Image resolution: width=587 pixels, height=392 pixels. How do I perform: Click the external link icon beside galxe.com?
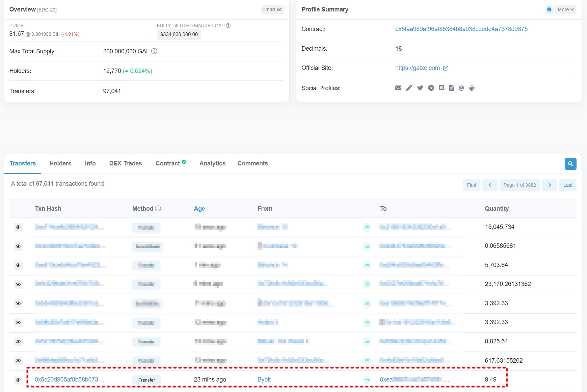click(446, 68)
